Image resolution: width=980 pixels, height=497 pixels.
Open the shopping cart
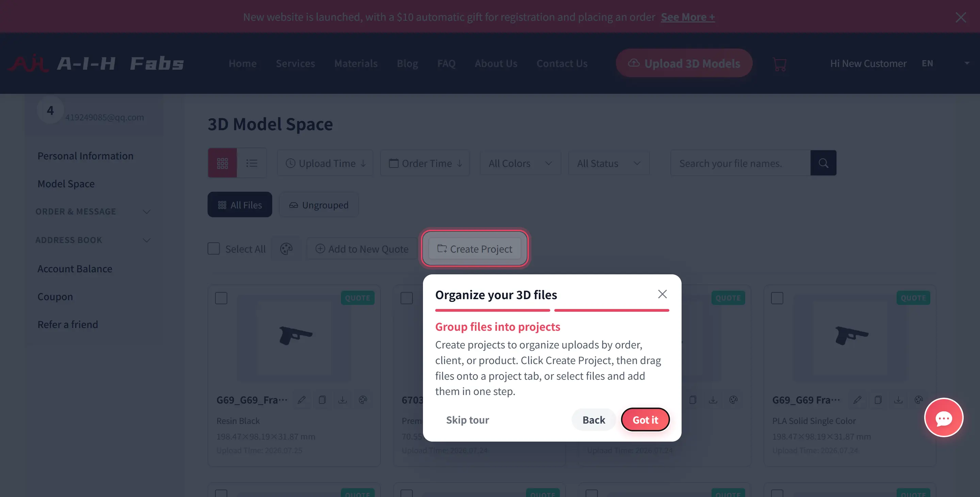point(780,64)
